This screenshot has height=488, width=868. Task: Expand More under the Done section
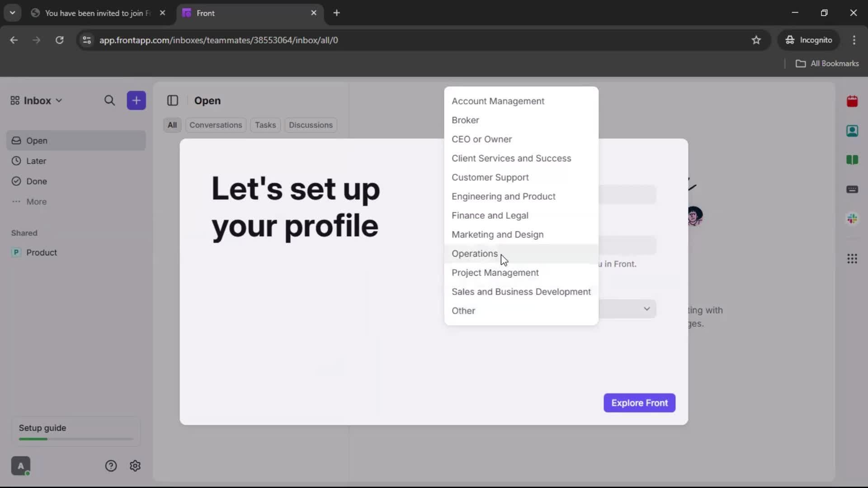(x=36, y=202)
